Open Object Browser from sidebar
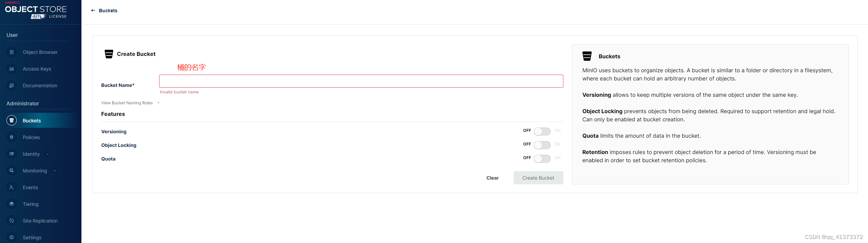The width and height of the screenshot is (868, 243). pyautogui.click(x=40, y=52)
